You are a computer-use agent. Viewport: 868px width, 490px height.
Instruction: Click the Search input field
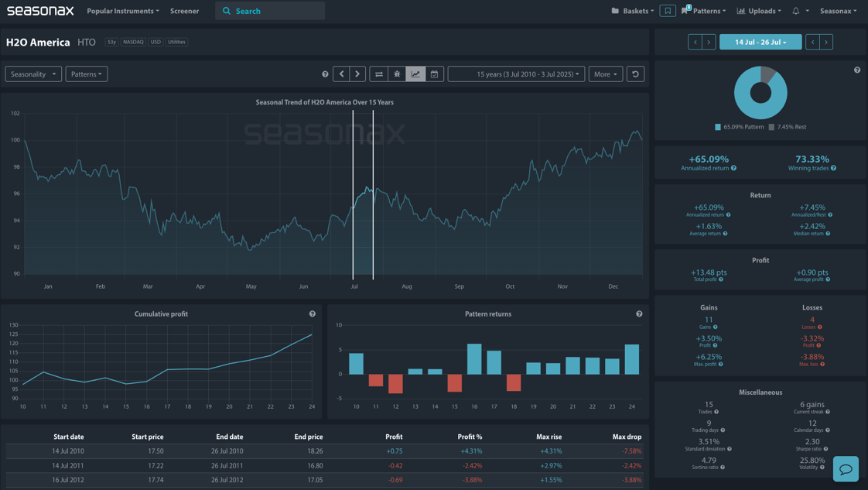click(x=270, y=11)
